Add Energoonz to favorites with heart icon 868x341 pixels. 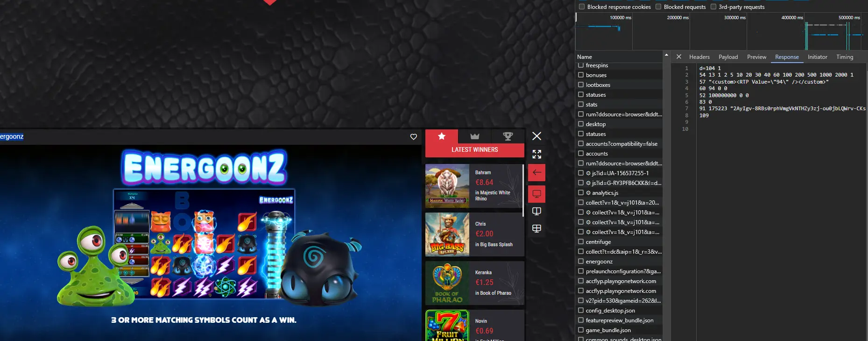coord(413,137)
